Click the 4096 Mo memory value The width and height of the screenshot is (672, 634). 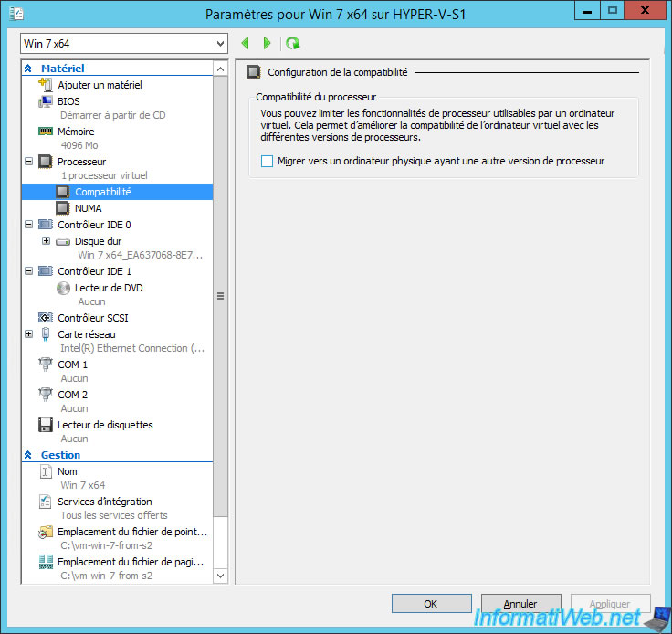(79, 145)
